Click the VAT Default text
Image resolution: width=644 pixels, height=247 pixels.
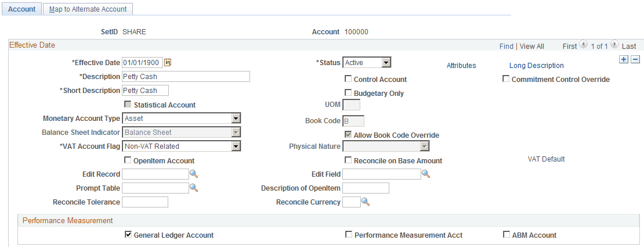pos(547,159)
